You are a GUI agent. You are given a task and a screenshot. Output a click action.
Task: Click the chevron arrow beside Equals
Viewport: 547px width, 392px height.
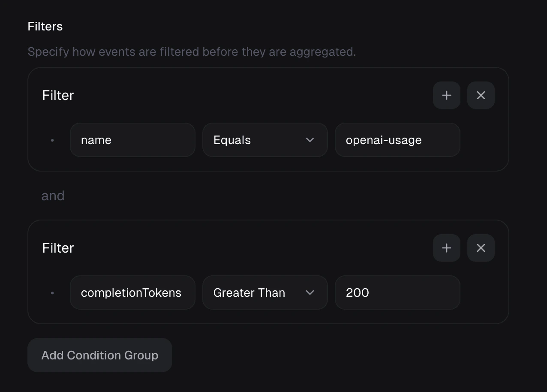pos(310,140)
